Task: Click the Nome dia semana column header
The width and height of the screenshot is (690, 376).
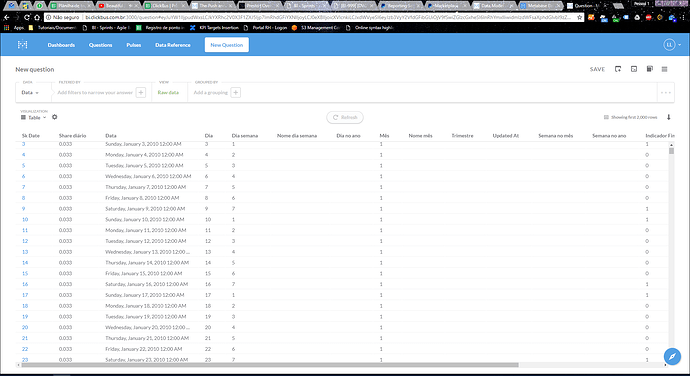Action: (297, 136)
